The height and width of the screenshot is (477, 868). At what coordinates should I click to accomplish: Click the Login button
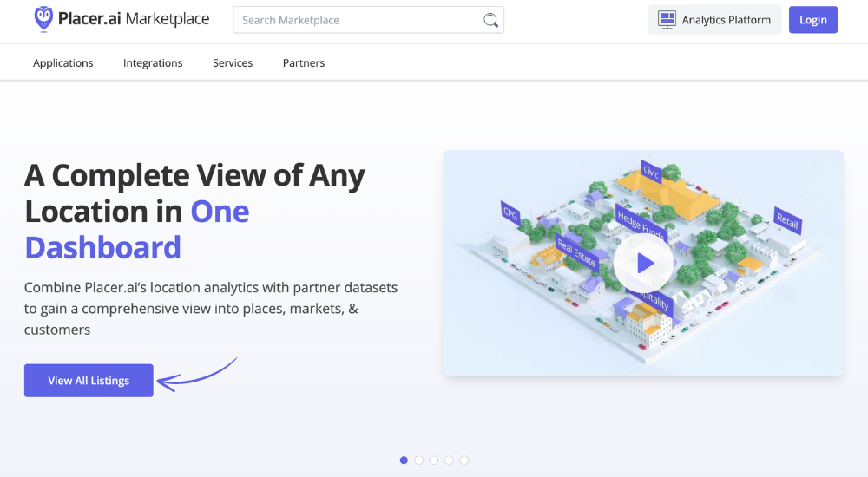click(812, 20)
